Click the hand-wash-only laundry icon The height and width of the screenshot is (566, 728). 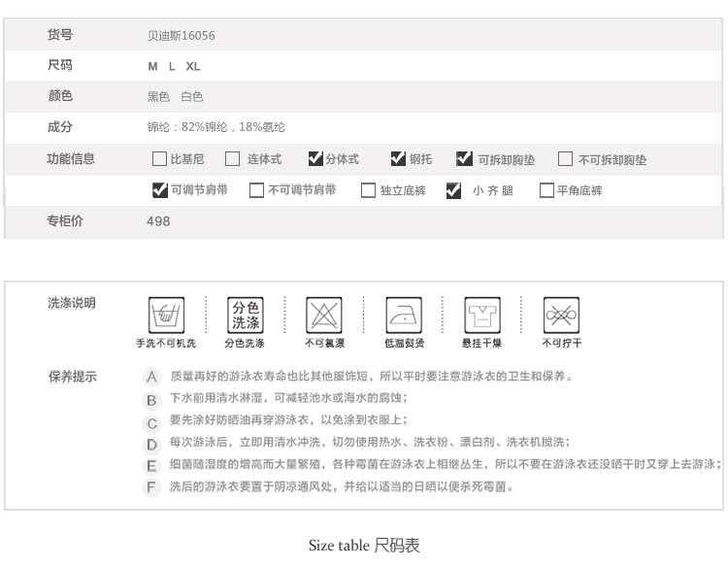coord(166,315)
